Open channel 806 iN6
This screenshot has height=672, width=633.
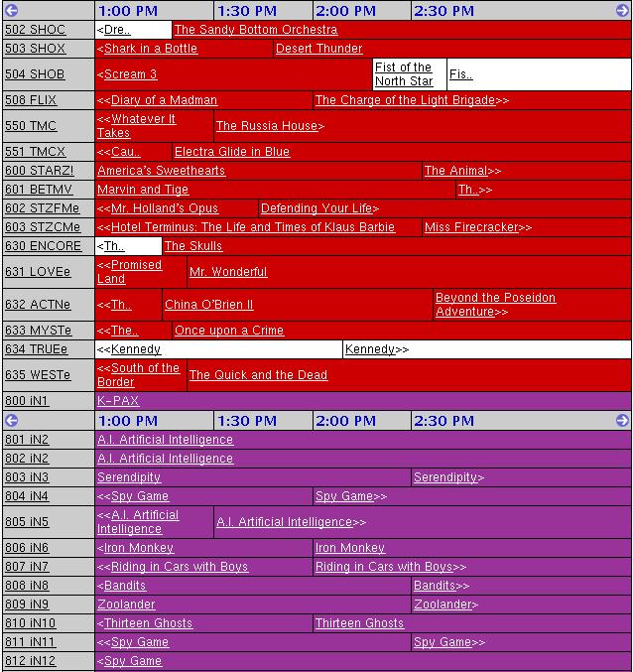[x=27, y=547]
